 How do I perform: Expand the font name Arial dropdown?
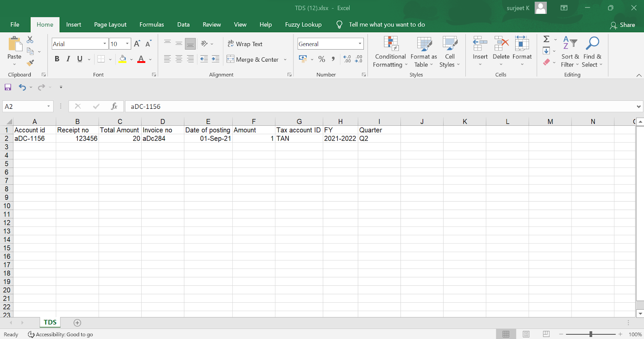[105, 44]
